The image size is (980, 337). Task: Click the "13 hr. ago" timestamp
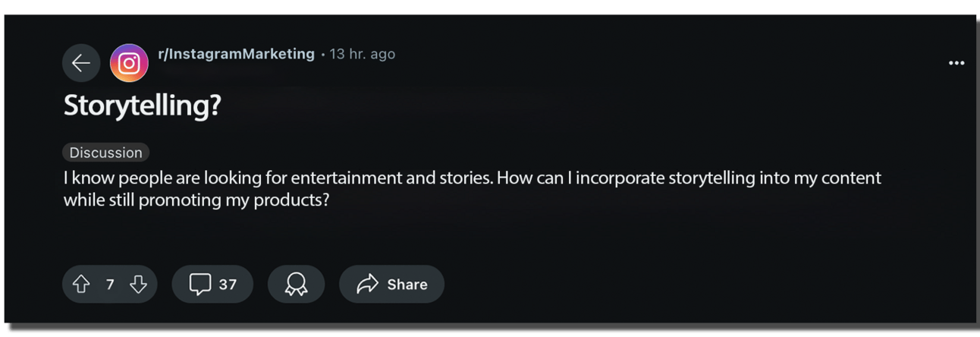362,54
